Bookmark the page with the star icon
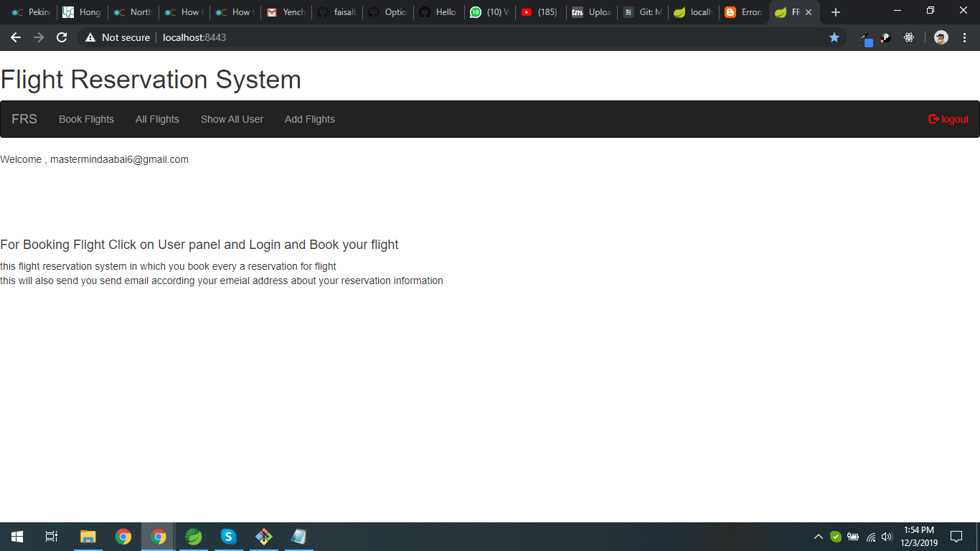The height and width of the screenshot is (551, 980). [x=834, y=37]
